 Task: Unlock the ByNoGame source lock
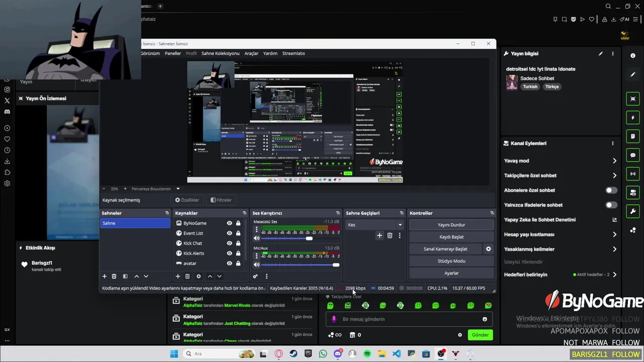238,223
